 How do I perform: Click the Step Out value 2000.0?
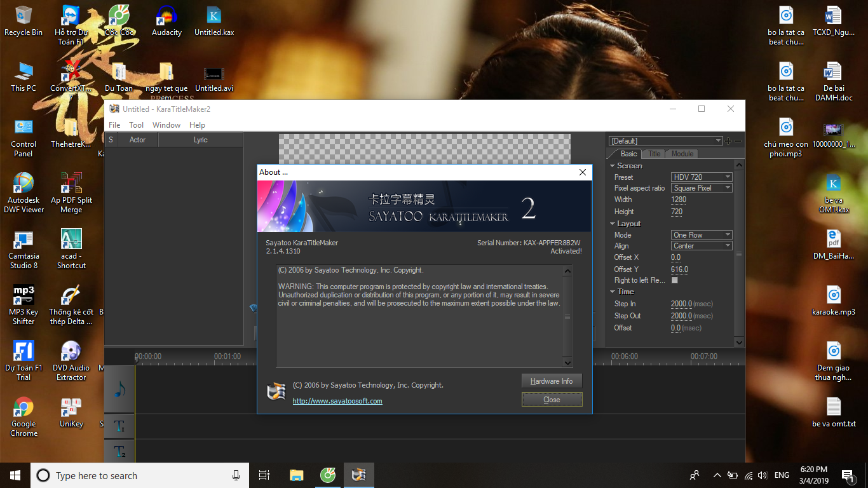point(681,316)
